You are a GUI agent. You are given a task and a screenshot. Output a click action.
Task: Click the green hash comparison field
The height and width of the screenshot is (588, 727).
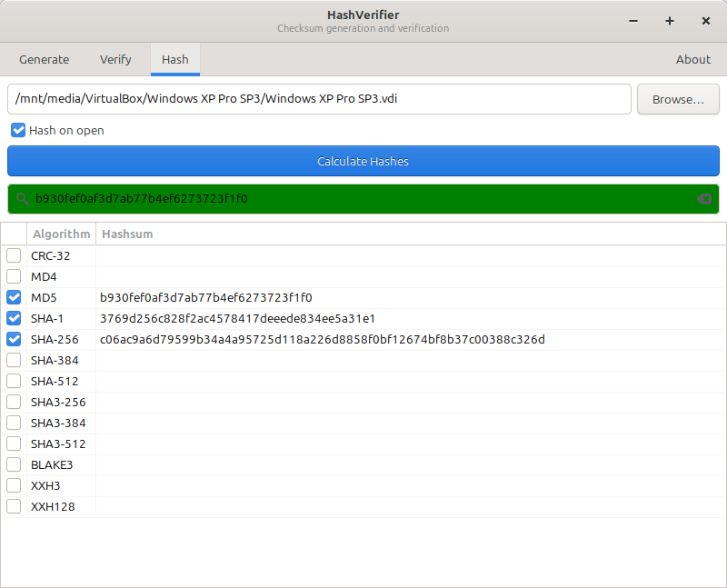pyautogui.click(x=363, y=199)
